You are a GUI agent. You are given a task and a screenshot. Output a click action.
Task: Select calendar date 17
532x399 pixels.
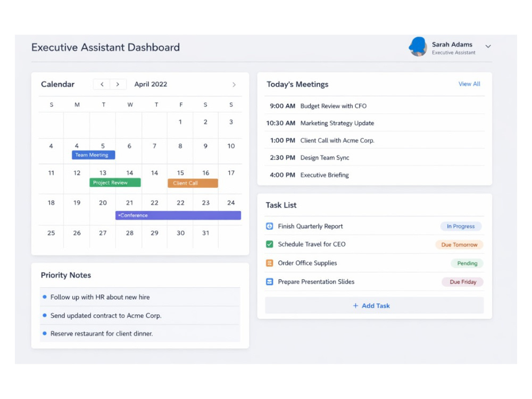231,173
